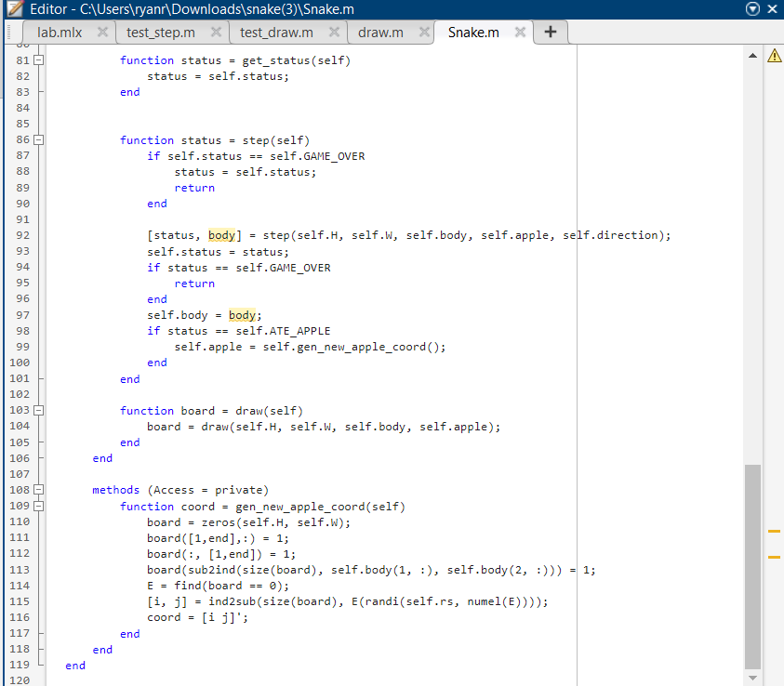Viewport: 784px width, 686px height.
Task: Select the highlighted body variable on line 97
Action: (x=242, y=315)
